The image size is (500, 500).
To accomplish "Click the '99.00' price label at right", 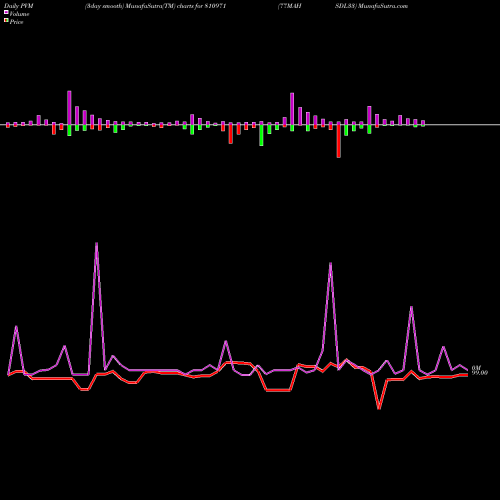I will point(480,373).
